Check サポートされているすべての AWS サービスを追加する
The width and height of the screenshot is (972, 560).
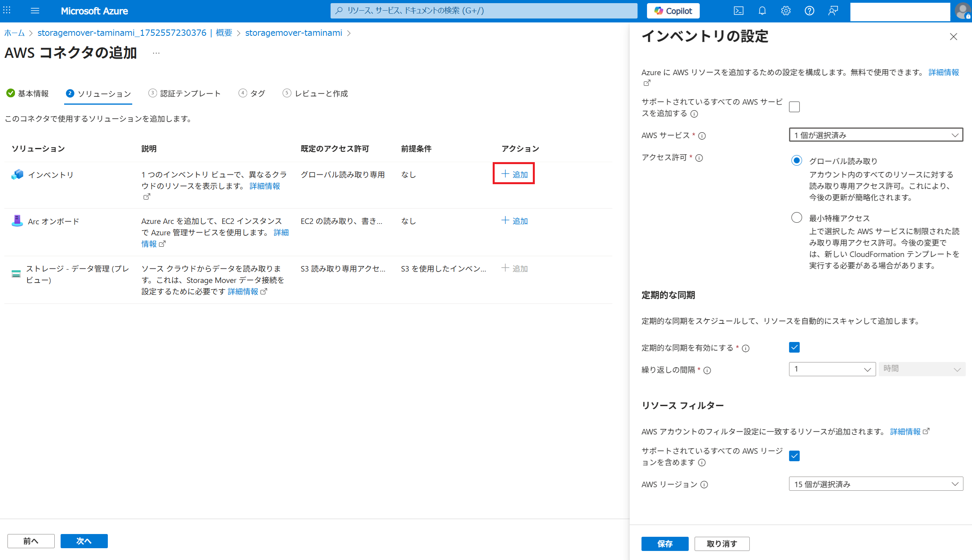tap(794, 107)
